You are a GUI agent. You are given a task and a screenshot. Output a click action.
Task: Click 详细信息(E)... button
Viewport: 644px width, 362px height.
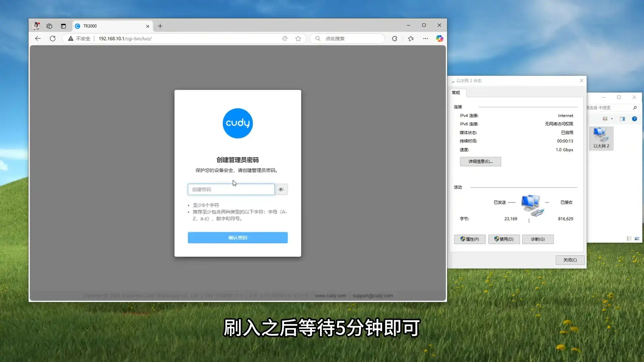coord(480,162)
